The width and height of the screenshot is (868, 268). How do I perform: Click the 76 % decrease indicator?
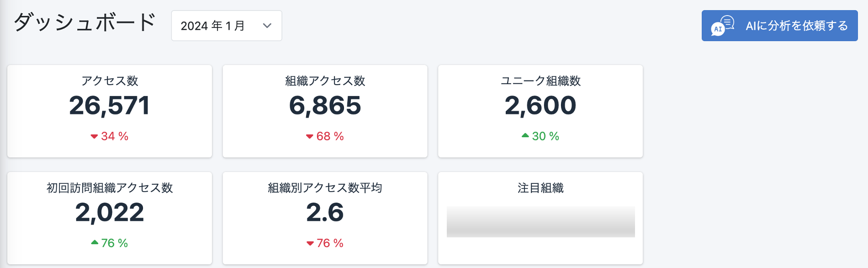click(325, 243)
